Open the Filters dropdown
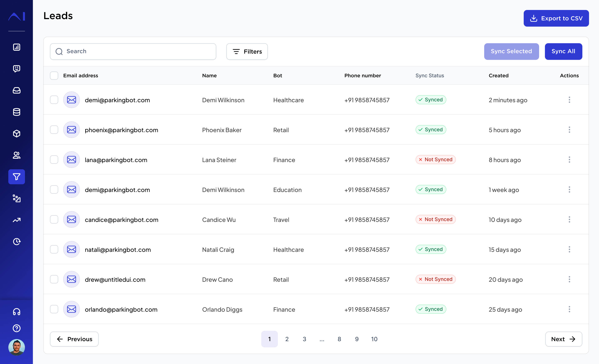This screenshot has width=599, height=364. pos(247,52)
